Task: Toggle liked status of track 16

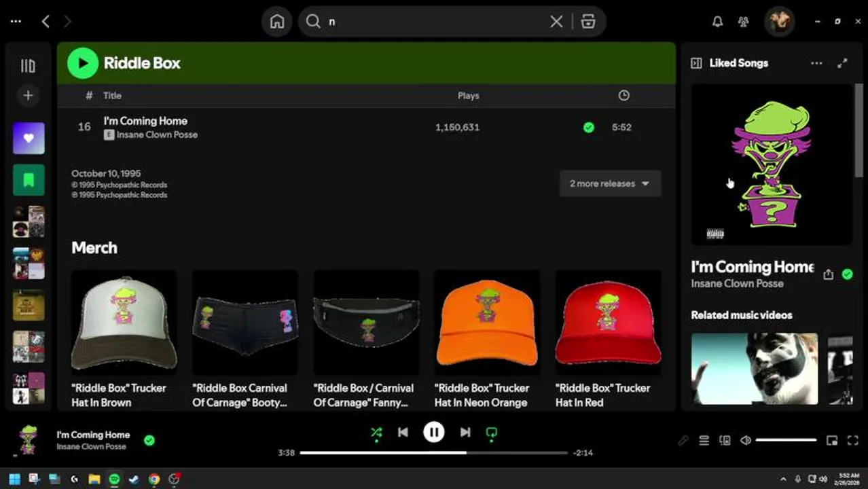Action: [589, 127]
